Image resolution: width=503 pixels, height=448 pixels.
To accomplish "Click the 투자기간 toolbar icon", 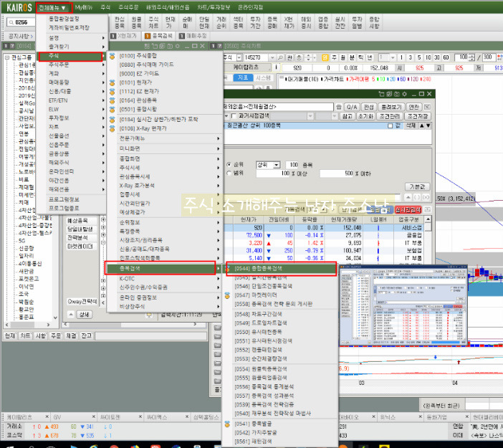I will (x=255, y=22).
